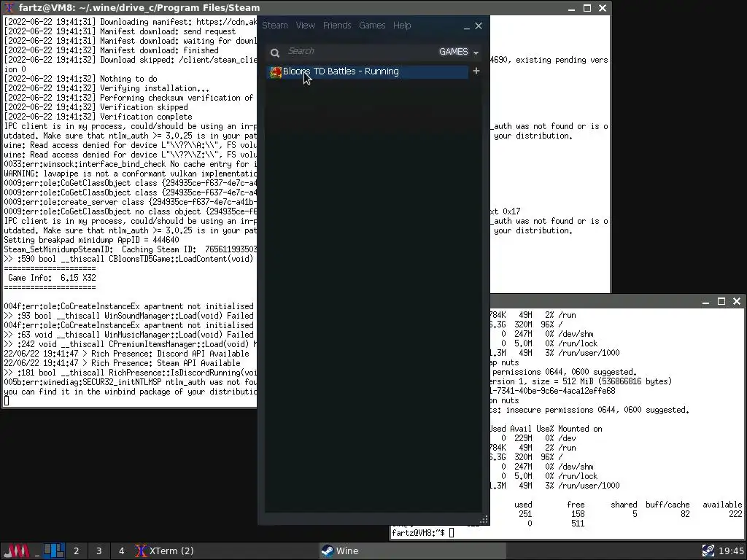Click the 19:45 taskbar clock
This screenshot has width=747, height=560.
(x=731, y=551)
